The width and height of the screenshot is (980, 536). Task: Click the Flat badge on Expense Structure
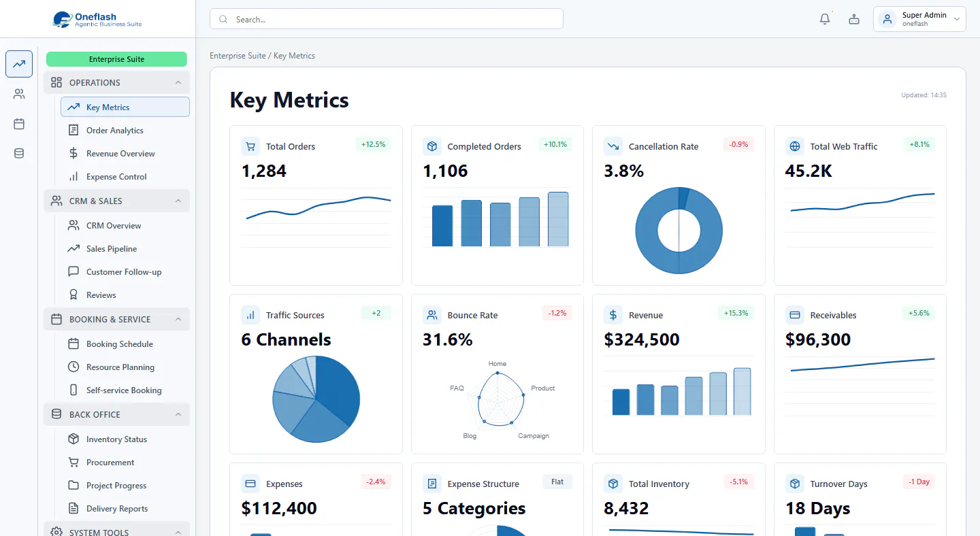tap(557, 482)
